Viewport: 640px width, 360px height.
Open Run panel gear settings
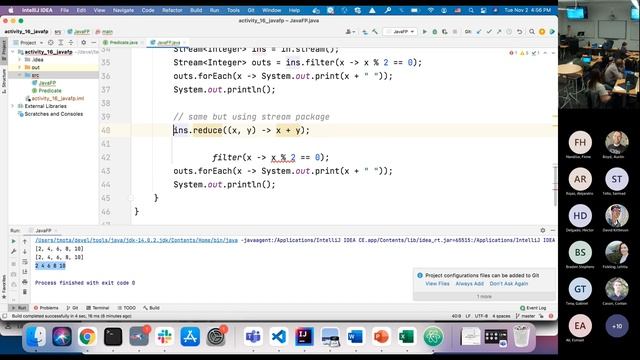(542, 230)
